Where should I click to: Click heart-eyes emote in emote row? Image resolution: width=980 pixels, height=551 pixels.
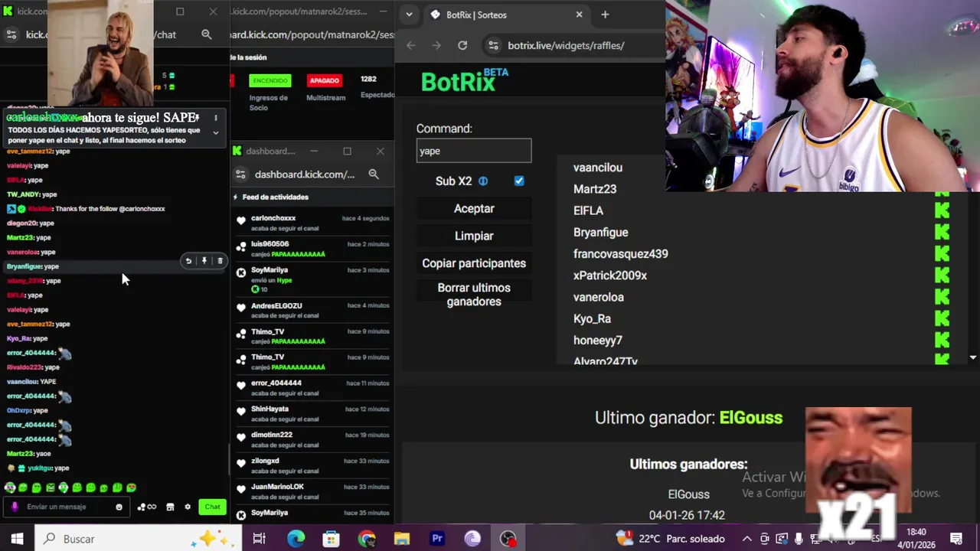[x=132, y=487]
